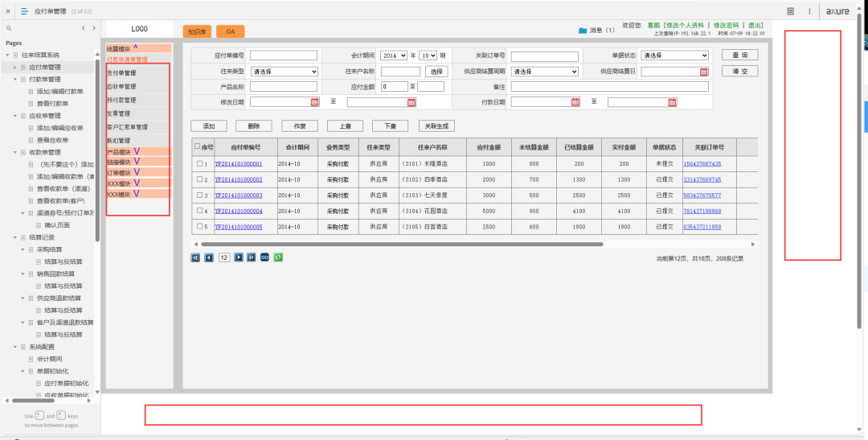The height and width of the screenshot is (440, 868).
Task: Open the three-dot more options menu
Action: pyautogui.click(x=809, y=11)
